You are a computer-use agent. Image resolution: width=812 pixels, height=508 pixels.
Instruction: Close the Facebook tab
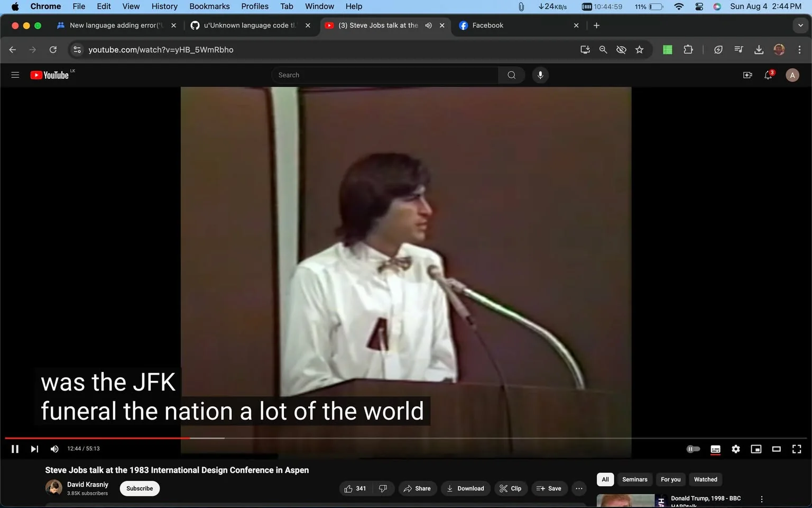click(x=576, y=25)
